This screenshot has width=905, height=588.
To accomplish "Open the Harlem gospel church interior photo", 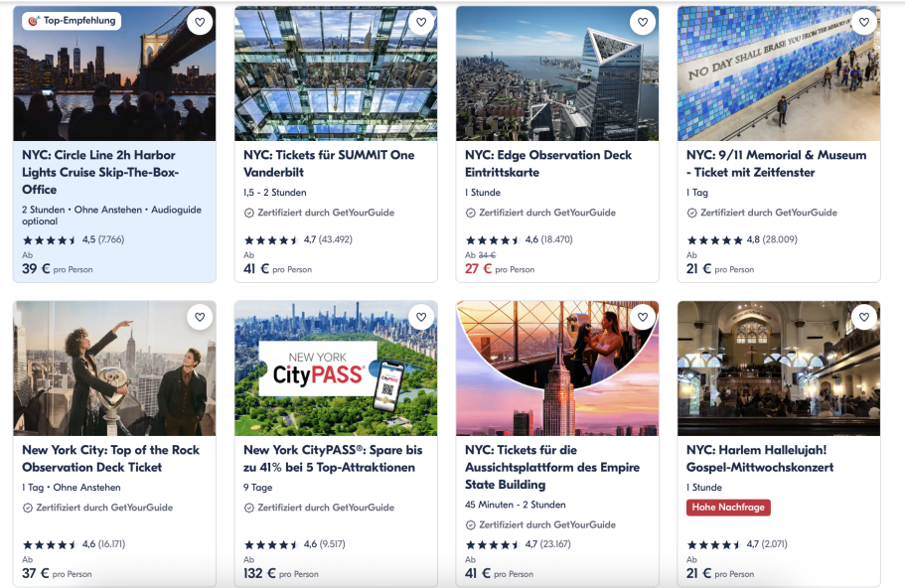I will click(779, 368).
